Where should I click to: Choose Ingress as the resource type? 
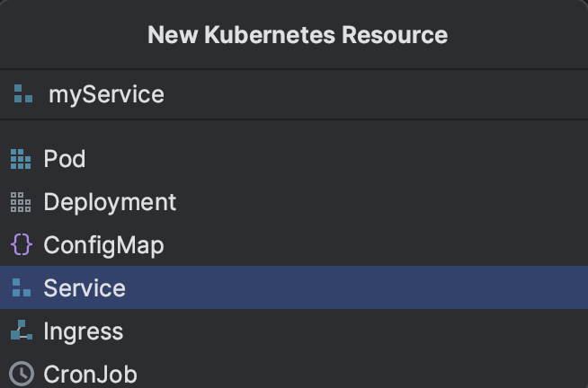(84, 331)
